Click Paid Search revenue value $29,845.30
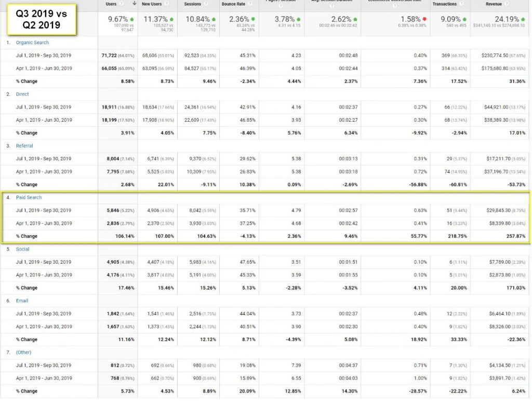 [498, 210]
